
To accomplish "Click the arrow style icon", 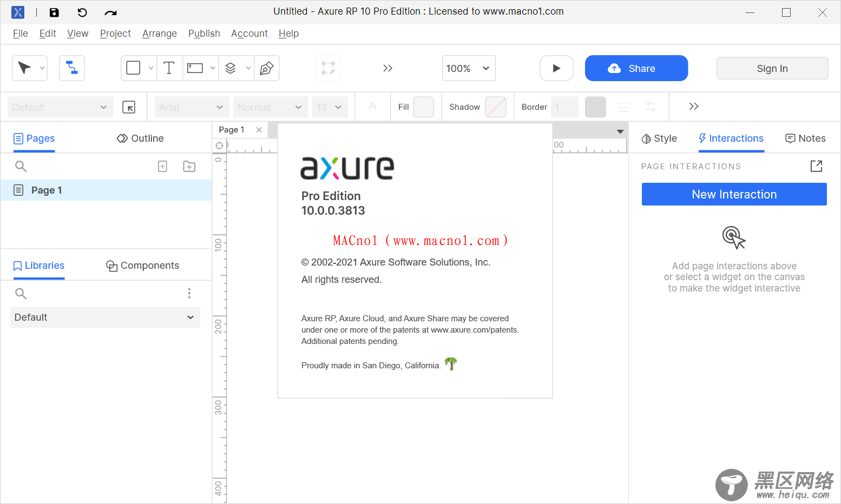I will (651, 107).
